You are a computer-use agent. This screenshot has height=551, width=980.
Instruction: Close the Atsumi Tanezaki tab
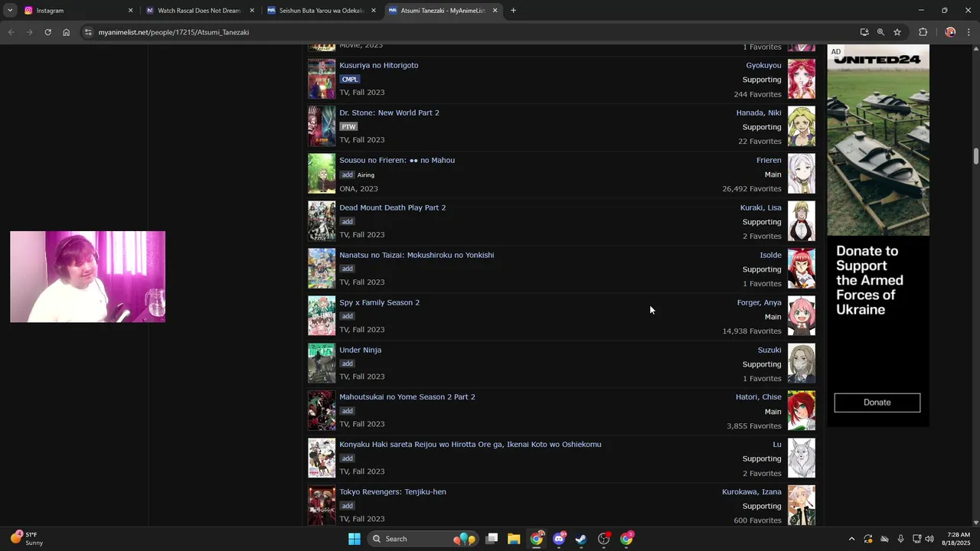[495, 11]
